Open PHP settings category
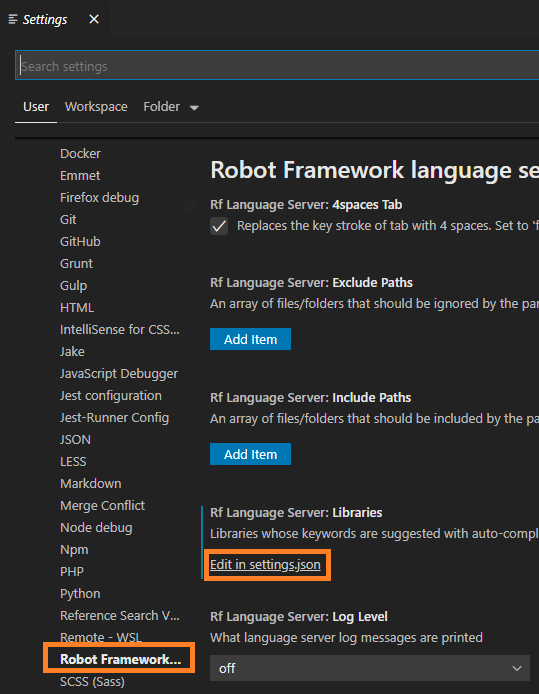Viewport: 539px width, 694px height. tap(72, 571)
